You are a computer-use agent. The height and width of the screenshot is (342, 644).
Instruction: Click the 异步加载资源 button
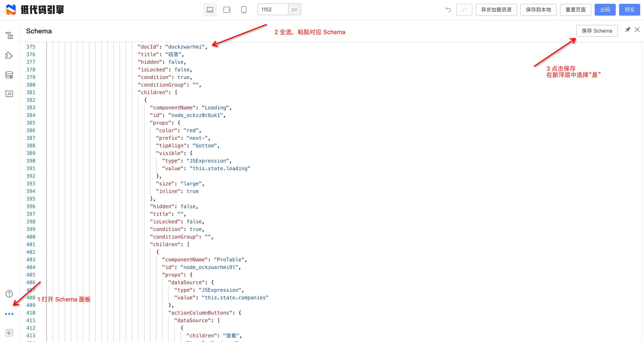pyautogui.click(x=496, y=9)
